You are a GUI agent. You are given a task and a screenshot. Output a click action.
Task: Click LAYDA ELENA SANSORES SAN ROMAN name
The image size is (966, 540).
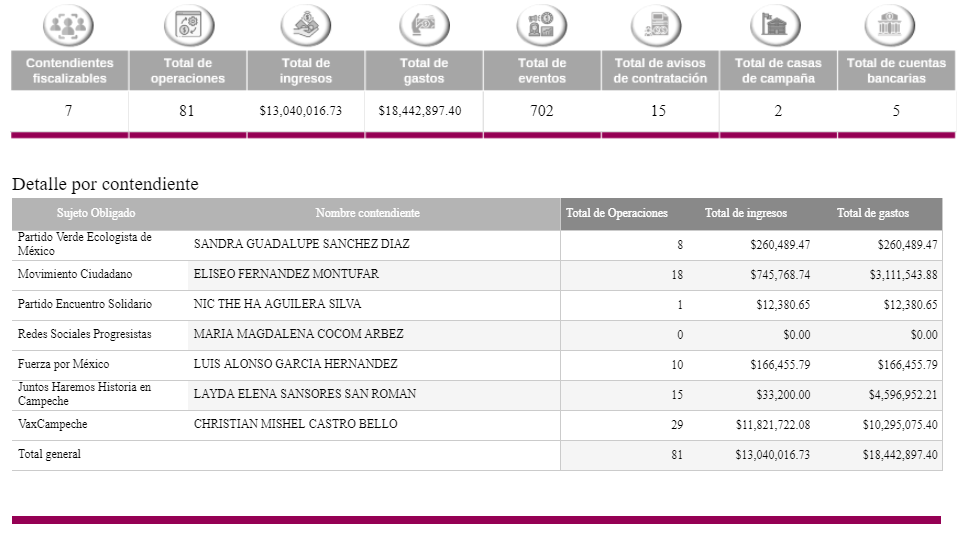pos(305,394)
